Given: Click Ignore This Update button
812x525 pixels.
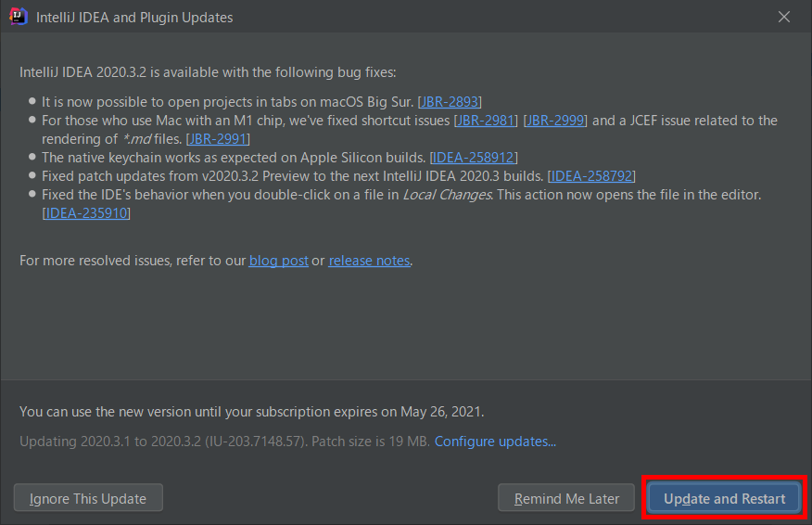Looking at the screenshot, I should pos(88,498).
